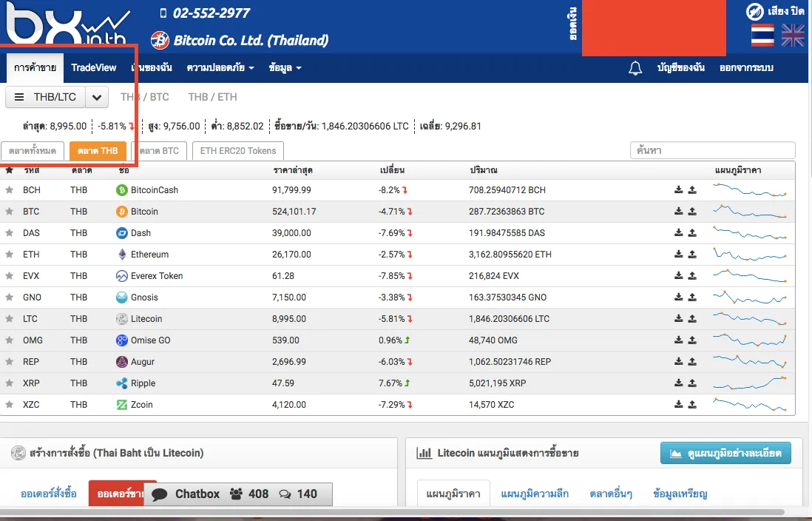Image resolution: width=812 pixels, height=521 pixels.
Task: Open the Chatbox bar
Action: point(238,494)
